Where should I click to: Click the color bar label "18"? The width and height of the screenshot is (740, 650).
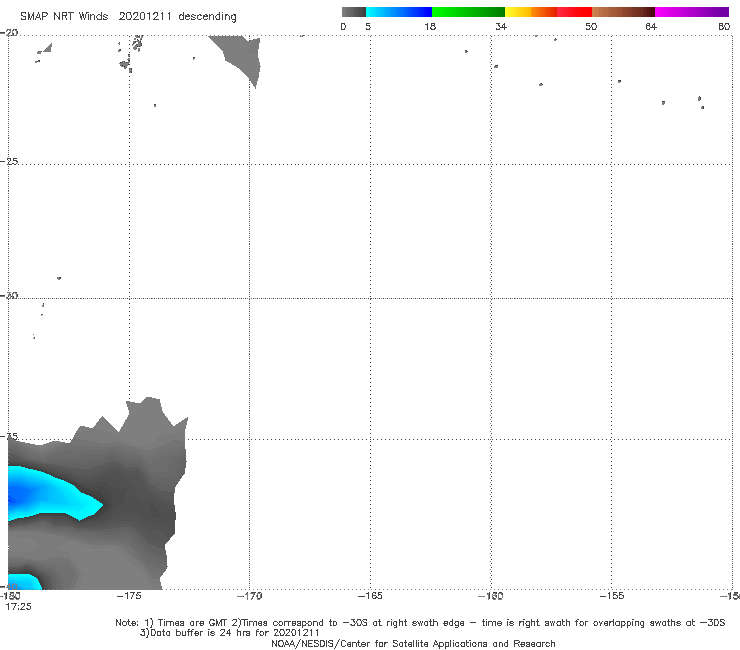click(430, 27)
